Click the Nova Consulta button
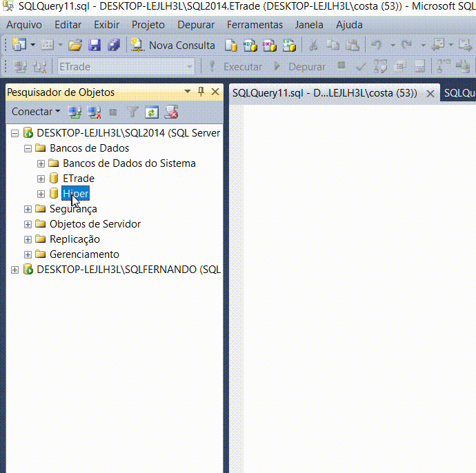The width and height of the screenshot is (476, 473). point(173,46)
